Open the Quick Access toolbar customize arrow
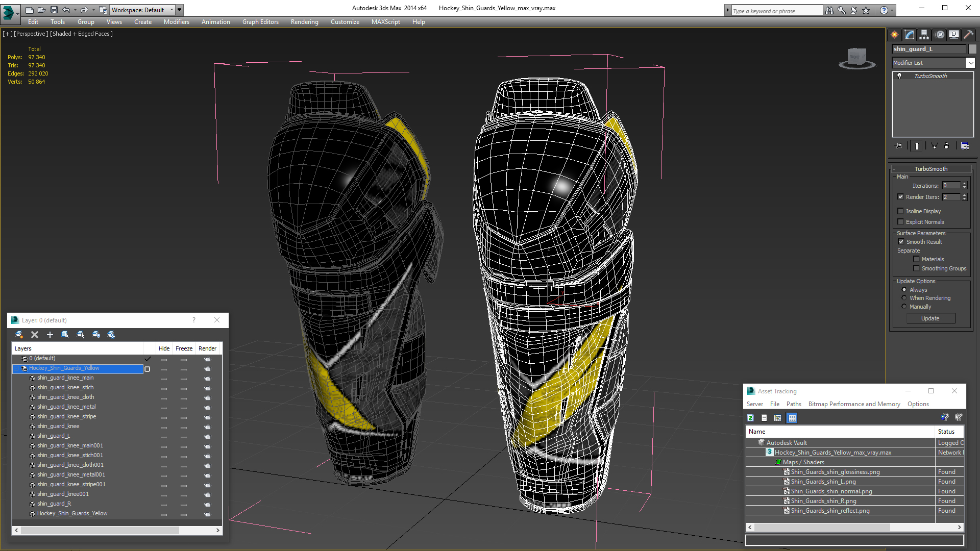 point(179,10)
